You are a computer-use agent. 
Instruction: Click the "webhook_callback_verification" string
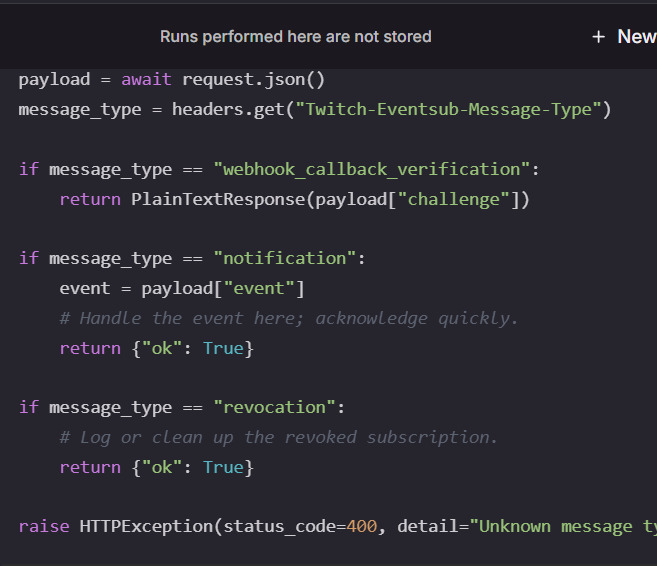(372, 169)
